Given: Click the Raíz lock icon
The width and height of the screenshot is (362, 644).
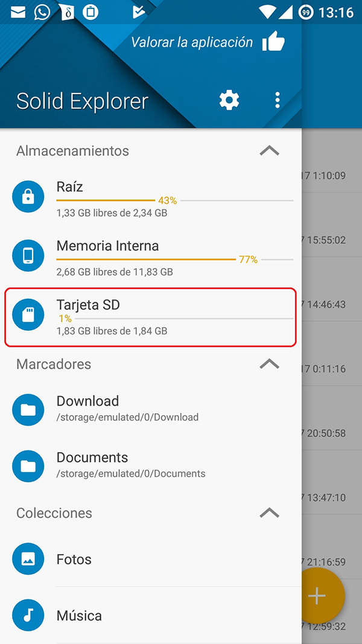Looking at the screenshot, I should [x=28, y=197].
